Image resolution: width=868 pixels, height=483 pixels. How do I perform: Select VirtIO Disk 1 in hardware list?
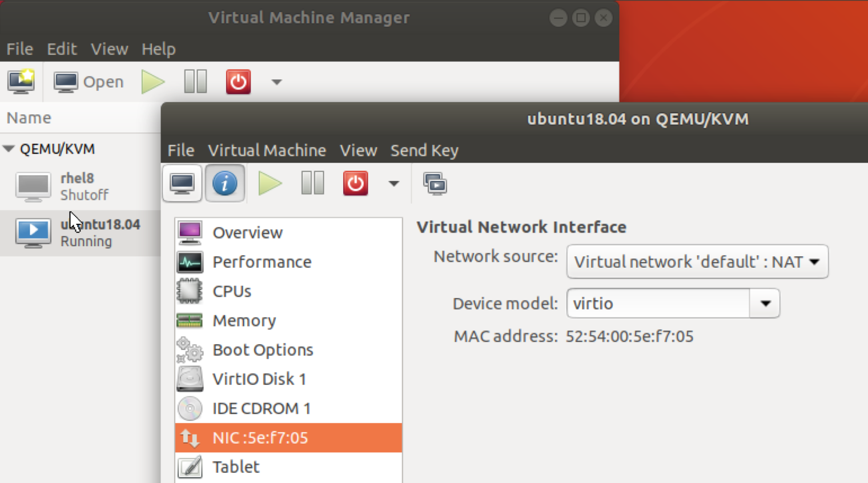click(x=288, y=379)
